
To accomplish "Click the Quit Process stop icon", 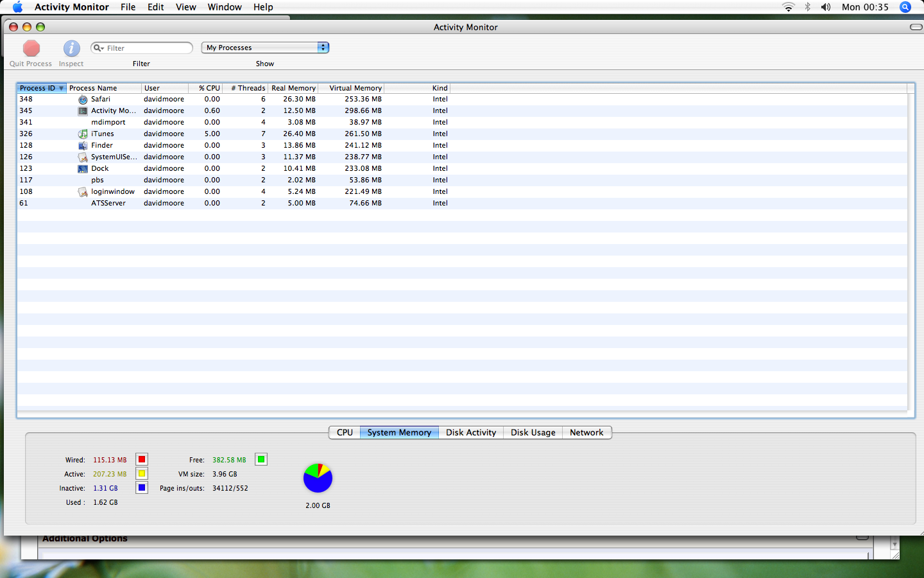I will pyautogui.click(x=31, y=48).
